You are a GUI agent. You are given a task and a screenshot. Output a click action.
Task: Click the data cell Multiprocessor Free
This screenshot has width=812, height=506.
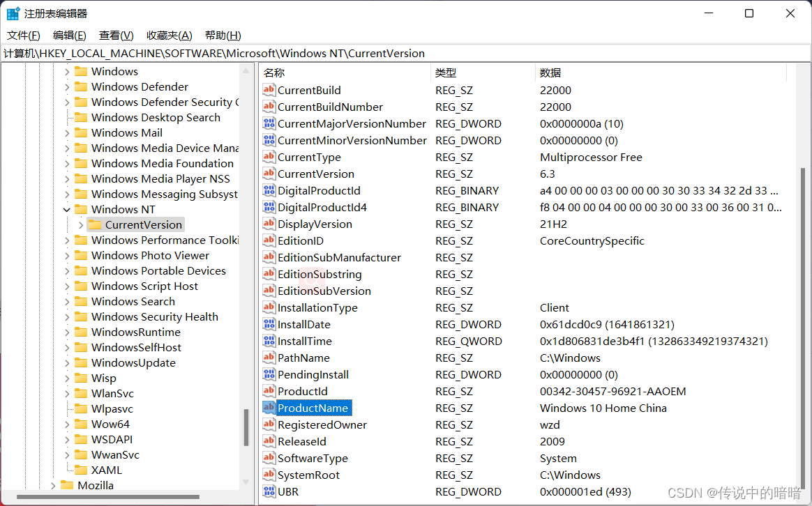point(591,157)
